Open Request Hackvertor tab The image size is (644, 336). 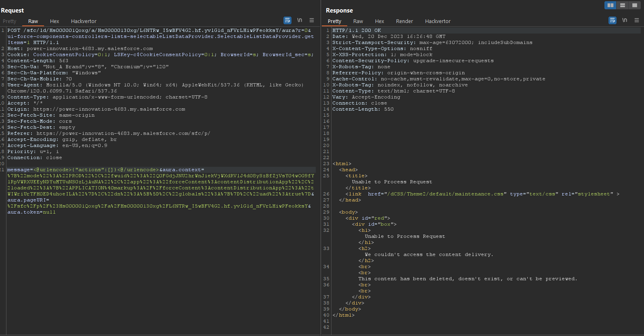point(84,21)
